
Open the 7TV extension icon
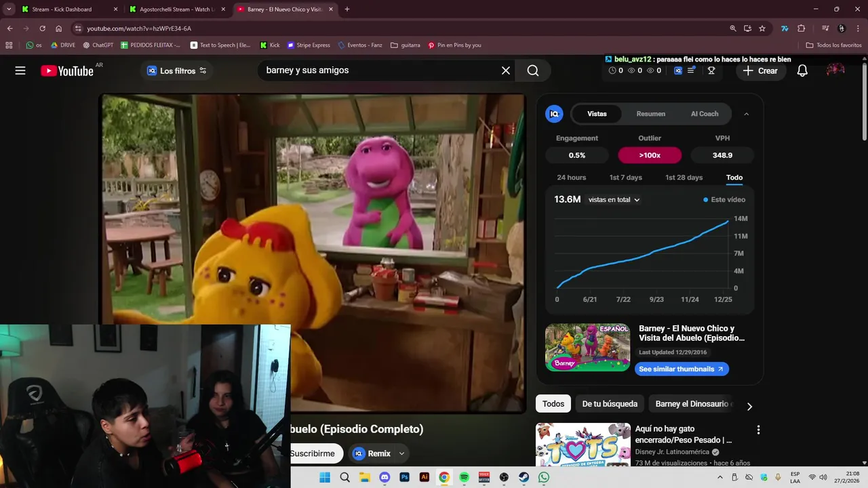[x=785, y=28]
